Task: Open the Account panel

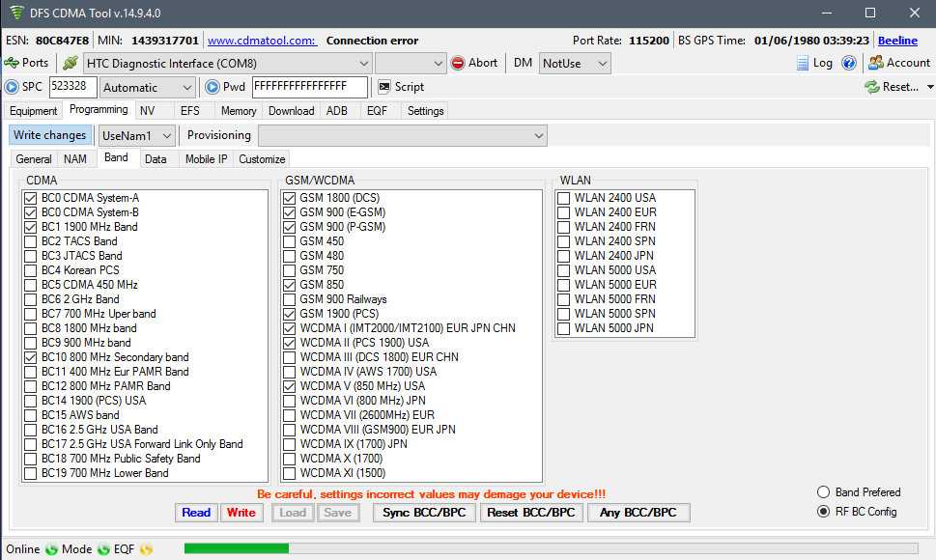Action: pos(899,63)
